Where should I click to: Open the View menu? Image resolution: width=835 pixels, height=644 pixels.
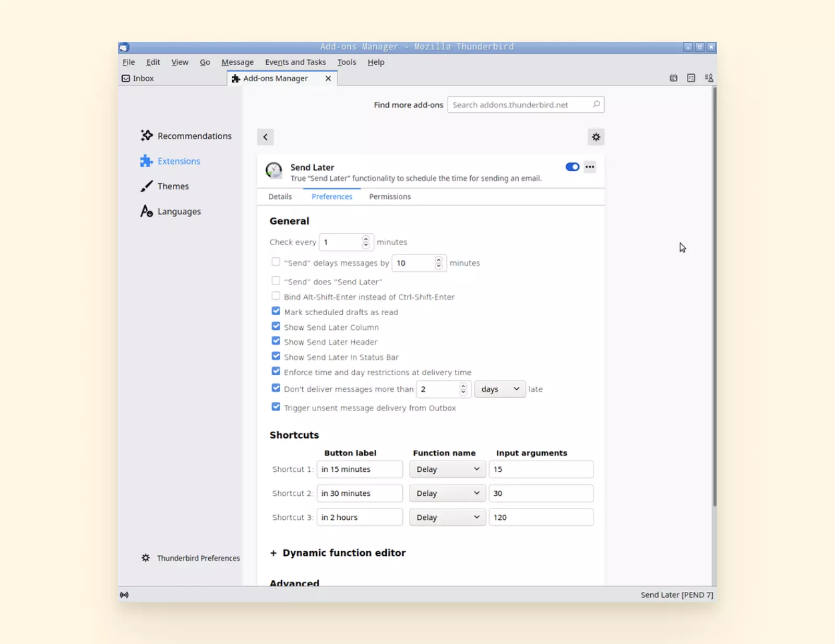180,62
